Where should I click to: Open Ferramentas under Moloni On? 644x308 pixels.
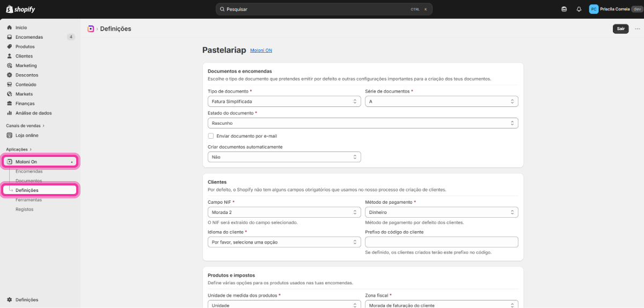(28, 199)
